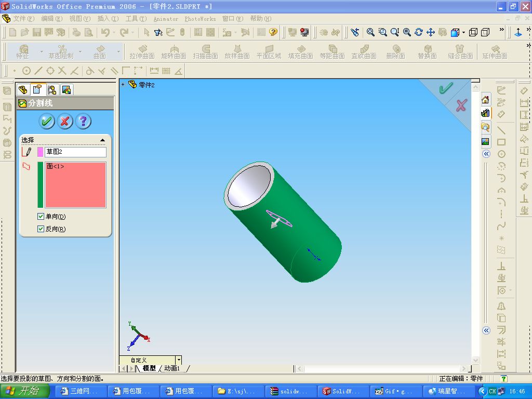Click the confirmation corner red X
532x399 pixels.
pos(461,105)
